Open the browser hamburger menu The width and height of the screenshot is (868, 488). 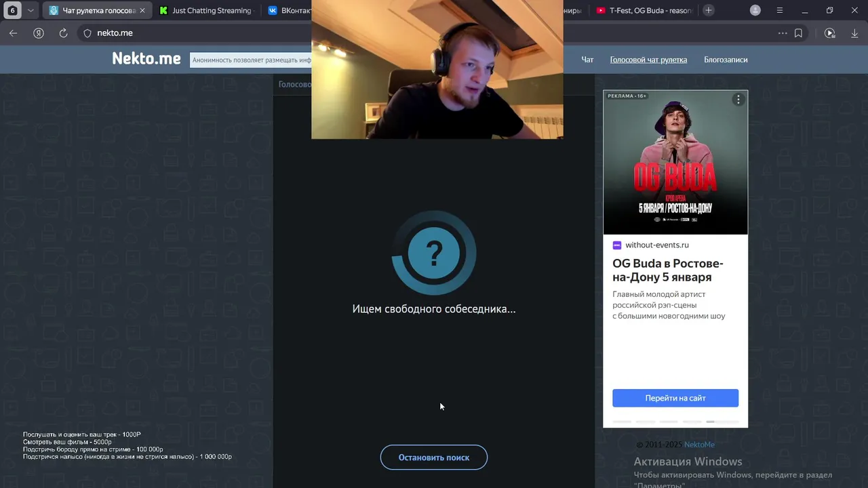coord(780,10)
